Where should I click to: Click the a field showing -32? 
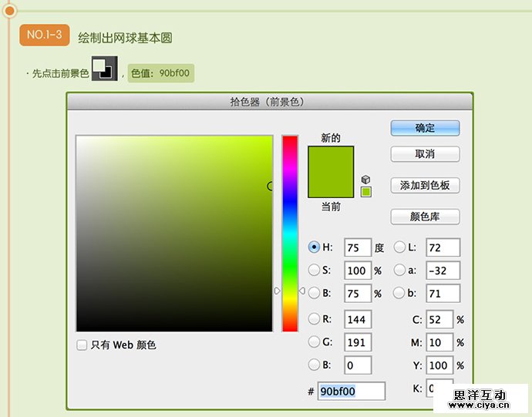pos(443,271)
